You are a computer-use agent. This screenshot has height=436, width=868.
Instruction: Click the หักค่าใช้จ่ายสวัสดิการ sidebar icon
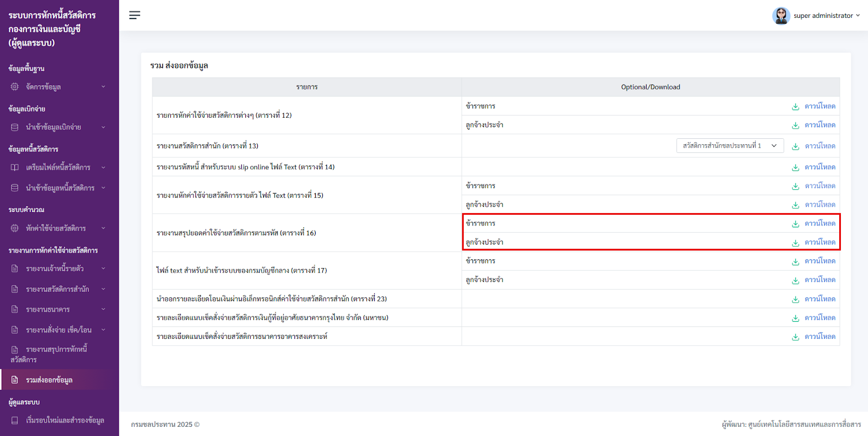pyautogui.click(x=15, y=228)
